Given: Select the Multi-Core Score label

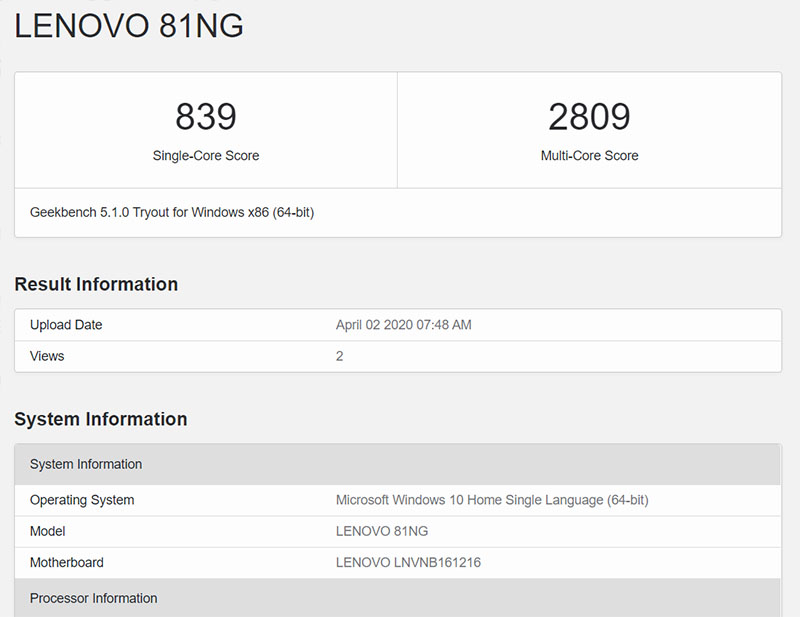Looking at the screenshot, I should 589,156.
